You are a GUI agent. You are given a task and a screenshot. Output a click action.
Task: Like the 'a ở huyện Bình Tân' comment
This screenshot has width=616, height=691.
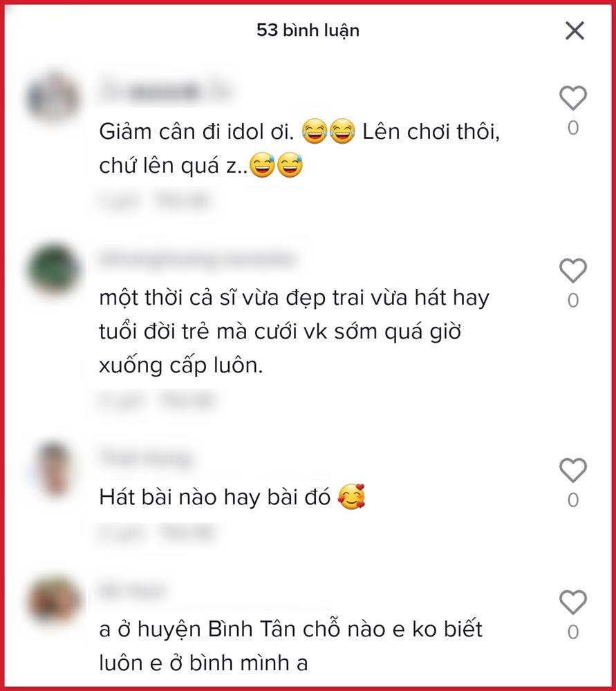point(572,602)
